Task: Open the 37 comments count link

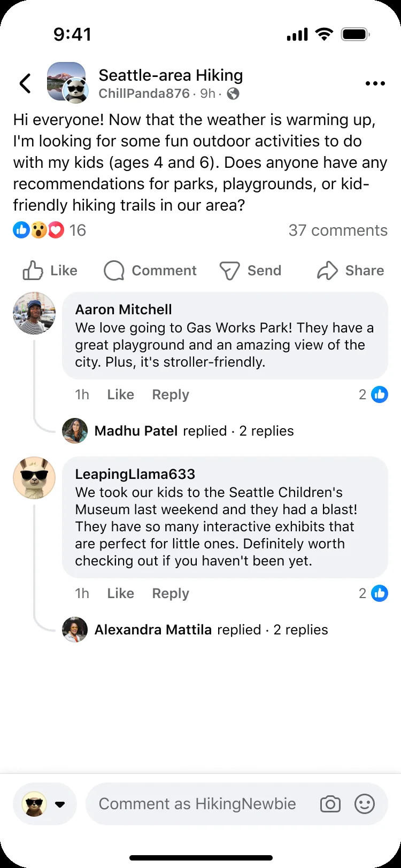Action: pyautogui.click(x=338, y=230)
